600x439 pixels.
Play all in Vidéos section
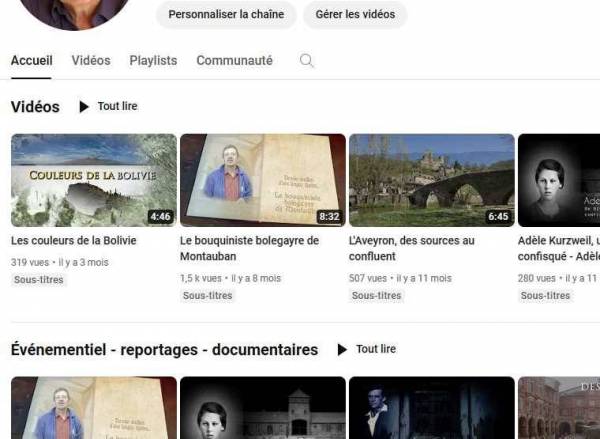point(108,106)
